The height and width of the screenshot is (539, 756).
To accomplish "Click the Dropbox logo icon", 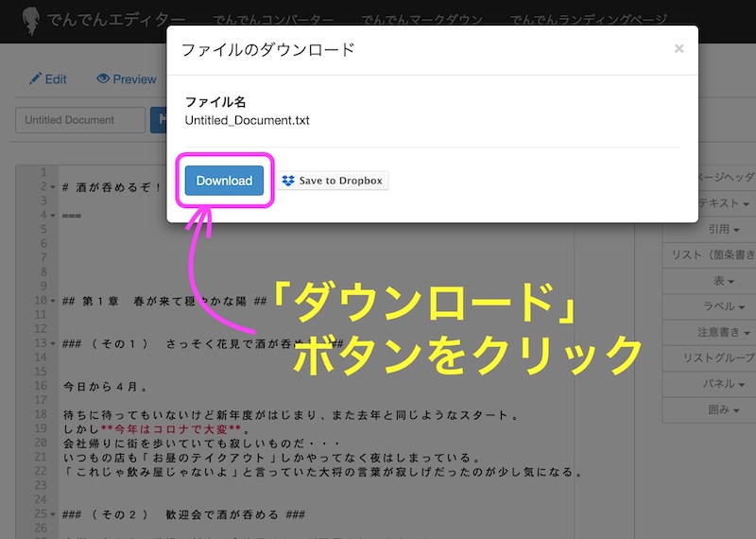I will pyautogui.click(x=288, y=181).
